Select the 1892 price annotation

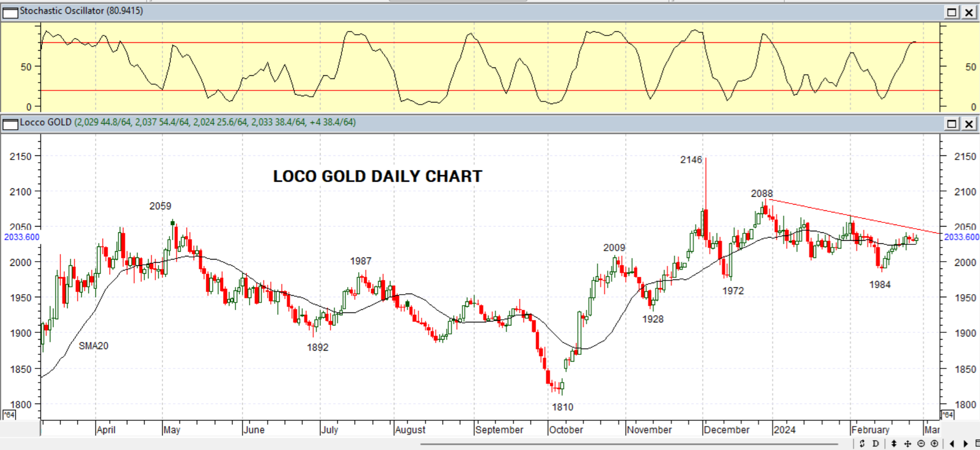point(318,347)
